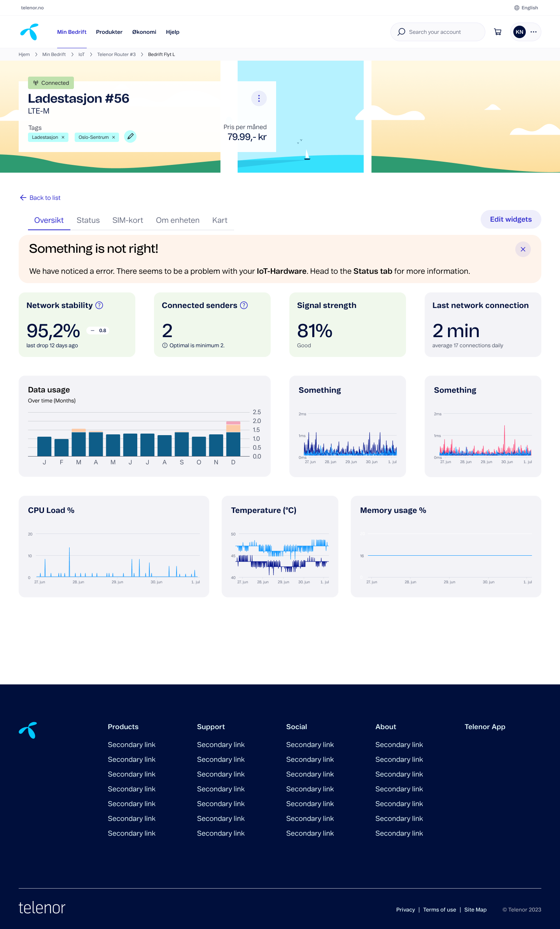Remove the Ladestasjon tag
This screenshot has width=560, height=929.
pyautogui.click(x=63, y=137)
